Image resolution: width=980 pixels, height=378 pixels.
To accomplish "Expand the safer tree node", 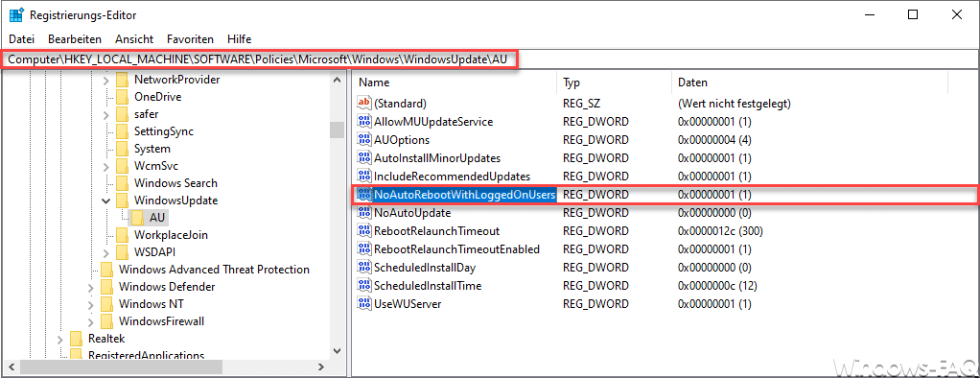I will [x=105, y=114].
